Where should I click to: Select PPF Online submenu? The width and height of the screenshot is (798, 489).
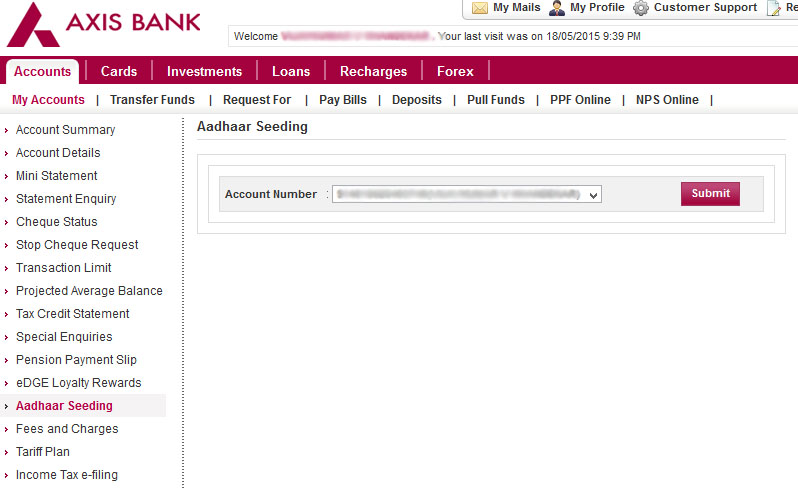[x=580, y=100]
